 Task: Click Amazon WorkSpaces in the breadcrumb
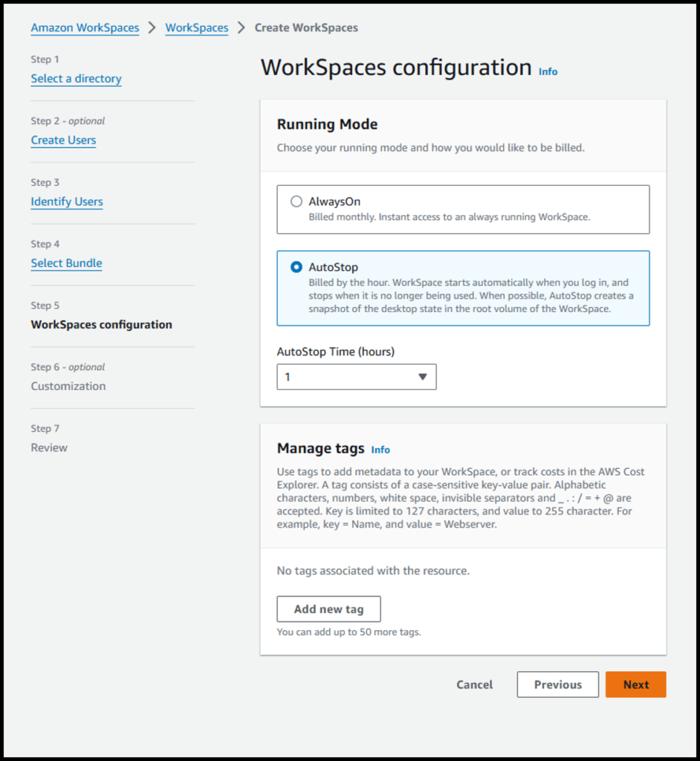[x=85, y=27]
